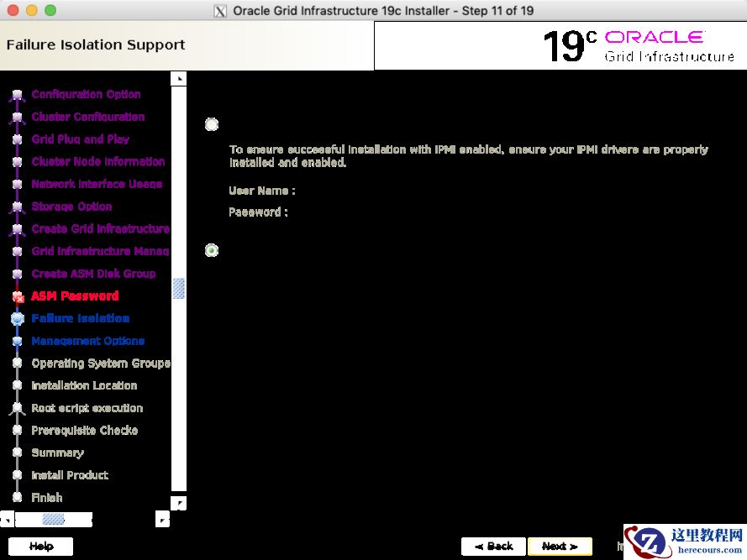This screenshot has width=747, height=560.
Task: Jump to Cluster Node Information step
Action: 98,161
